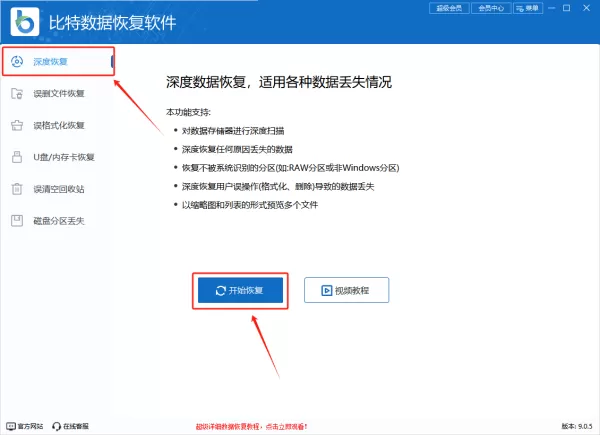Start recovery with 开始恢复 button
Screen dimensions: 600x435
click(240, 290)
